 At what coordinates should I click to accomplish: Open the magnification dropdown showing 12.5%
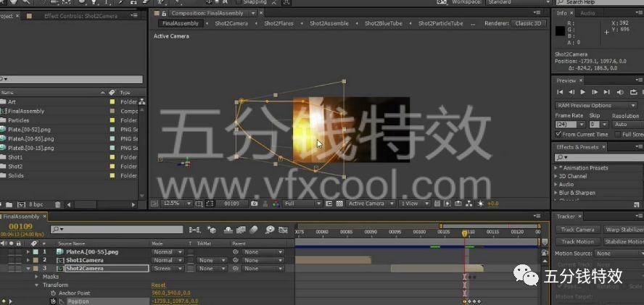pos(177,204)
